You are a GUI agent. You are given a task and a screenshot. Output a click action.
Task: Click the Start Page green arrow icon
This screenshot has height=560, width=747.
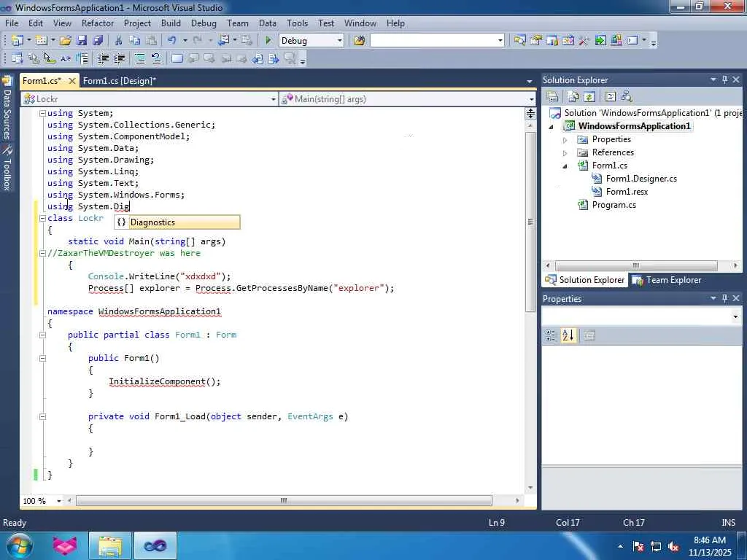[600, 41]
